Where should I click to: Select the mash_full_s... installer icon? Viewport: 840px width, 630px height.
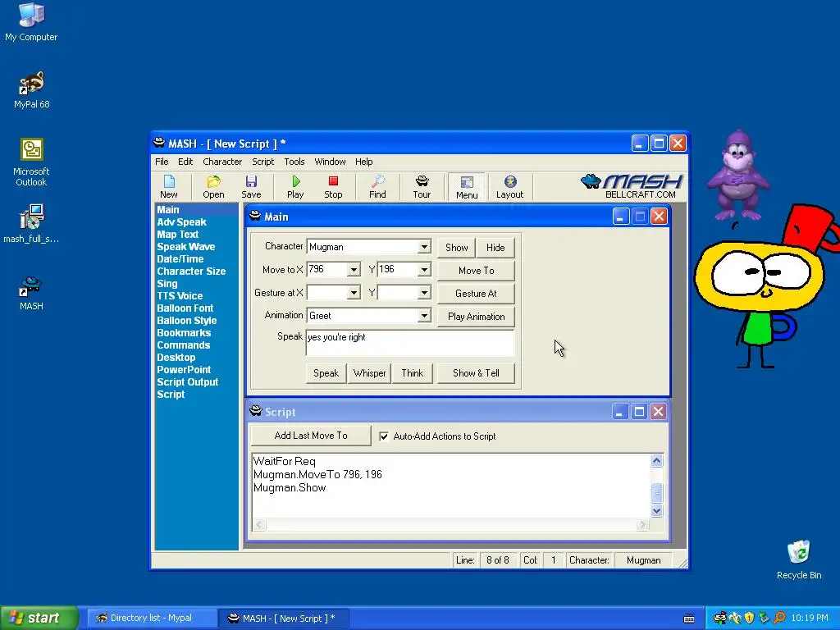[x=31, y=224]
